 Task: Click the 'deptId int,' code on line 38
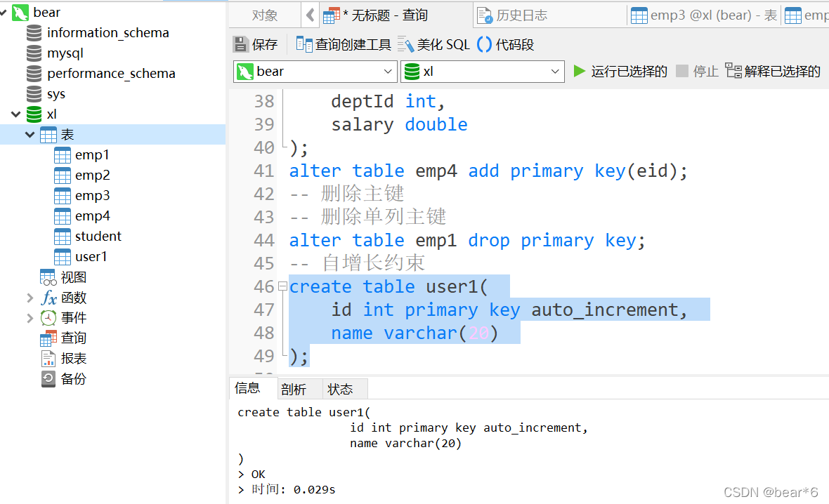(x=388, y=101)
